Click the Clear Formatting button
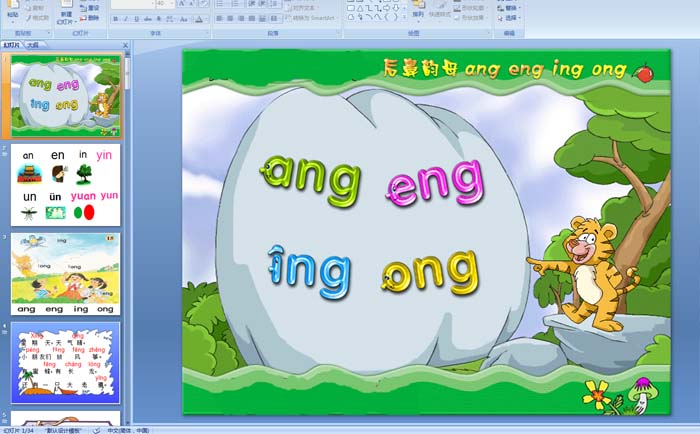This screenshot has width=700, height=434. point(204,4)
